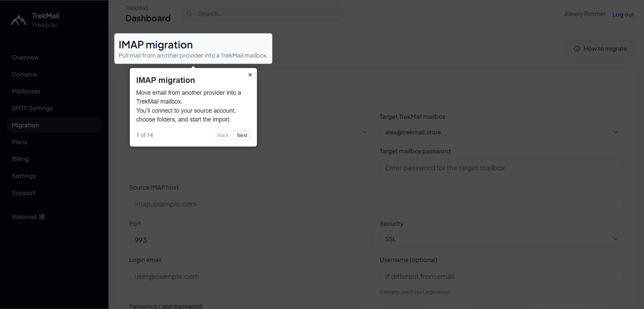Click the Source IMAP host field
The width and height of the screenshot is (644, 309).
point(376,204)
